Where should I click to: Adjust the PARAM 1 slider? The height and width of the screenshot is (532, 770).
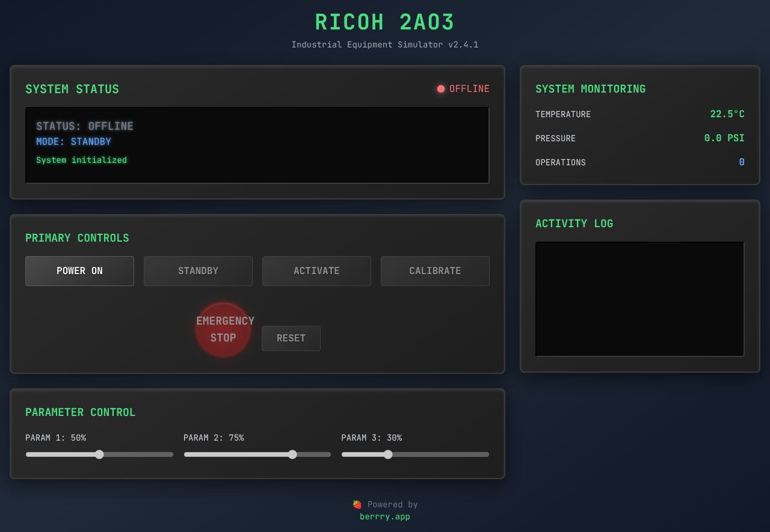coord(99,454)
